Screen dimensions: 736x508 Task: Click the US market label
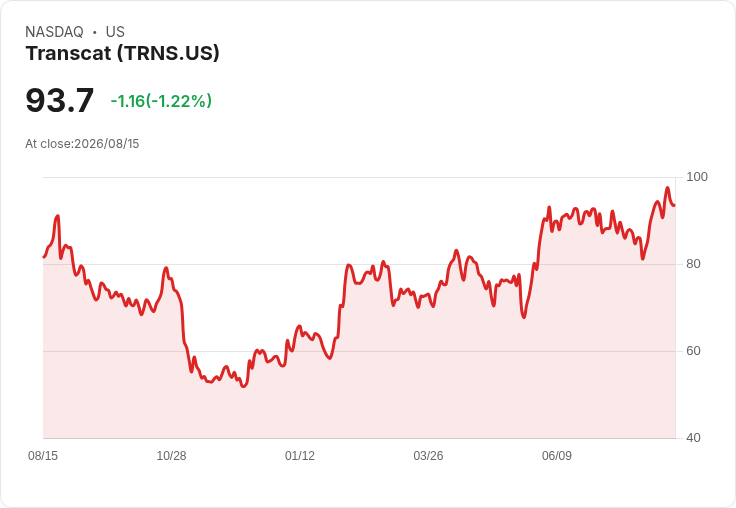(x=115, y=32)
